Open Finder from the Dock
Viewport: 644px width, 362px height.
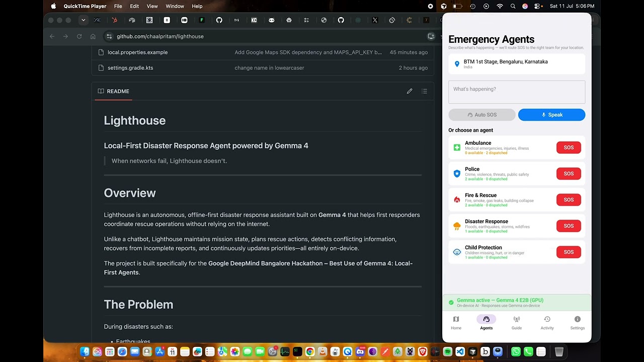85,351
